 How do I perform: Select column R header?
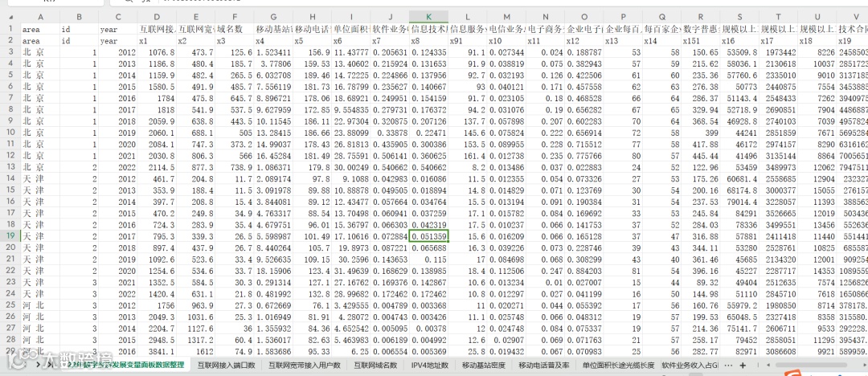point(701,17)
